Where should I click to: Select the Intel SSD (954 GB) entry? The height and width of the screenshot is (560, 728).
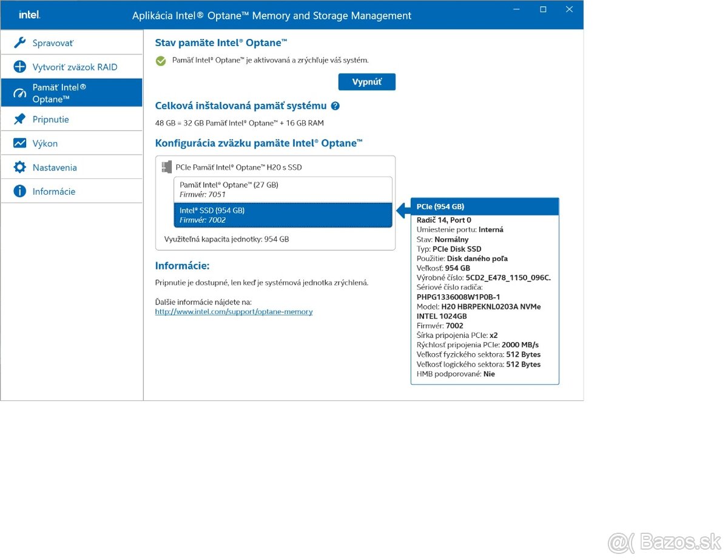283,215
